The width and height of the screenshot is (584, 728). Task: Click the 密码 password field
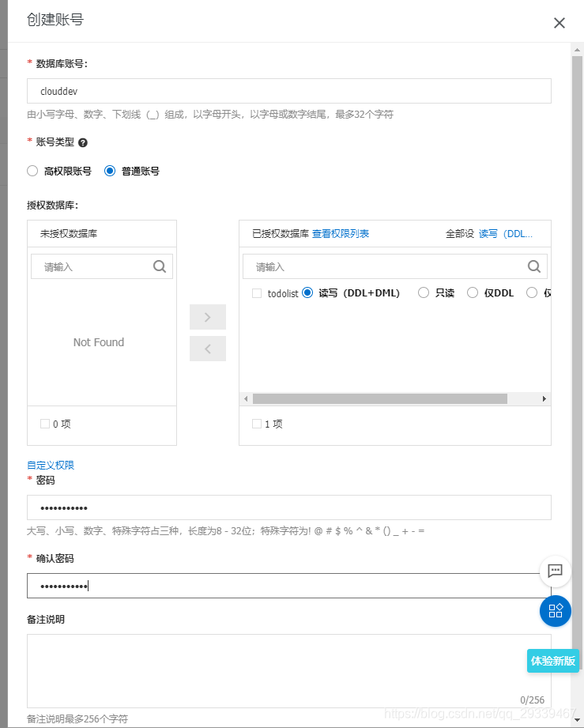(289, 507)
